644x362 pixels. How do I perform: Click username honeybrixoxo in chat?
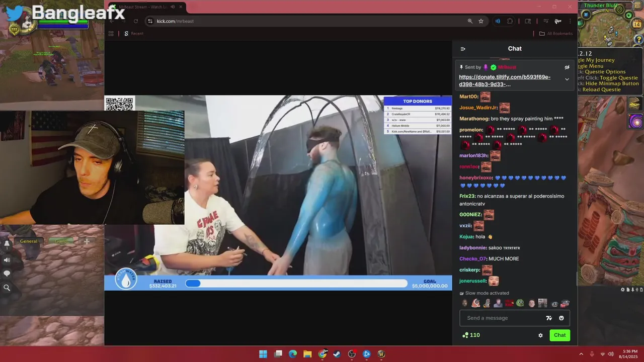tap(475, 178)
